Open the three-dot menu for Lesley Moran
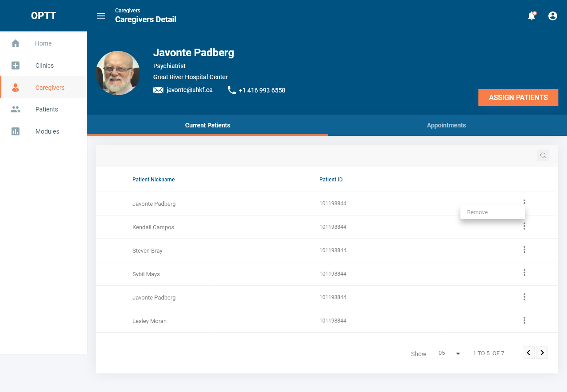 point(524,320)
